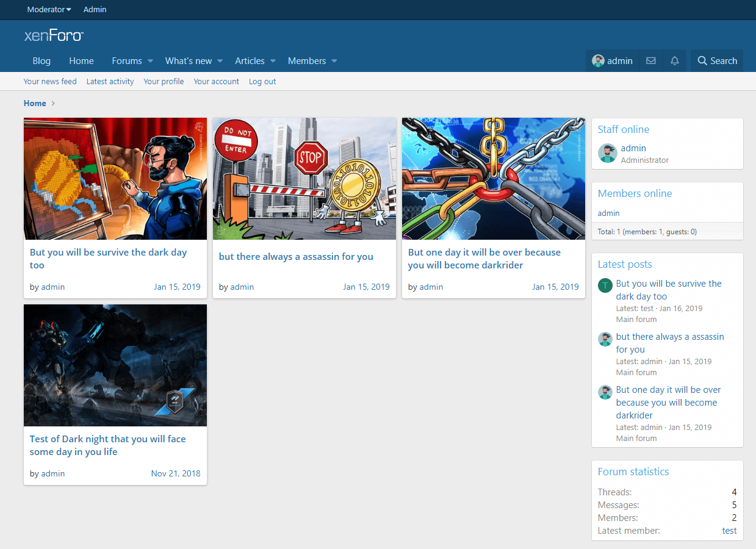The height and width of the screenshot is (549, 756).
Task: Open the alerts bell icon
Action: [674, 61]
